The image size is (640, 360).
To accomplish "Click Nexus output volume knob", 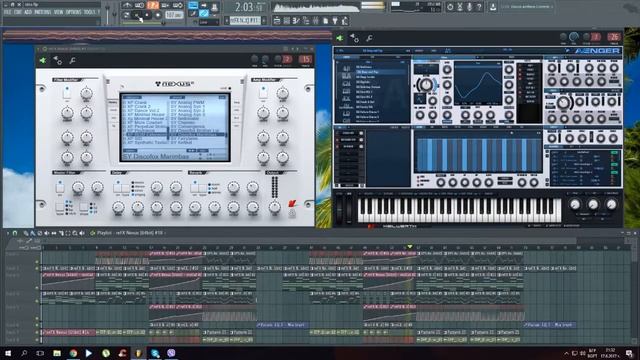I will click(275, 207).
